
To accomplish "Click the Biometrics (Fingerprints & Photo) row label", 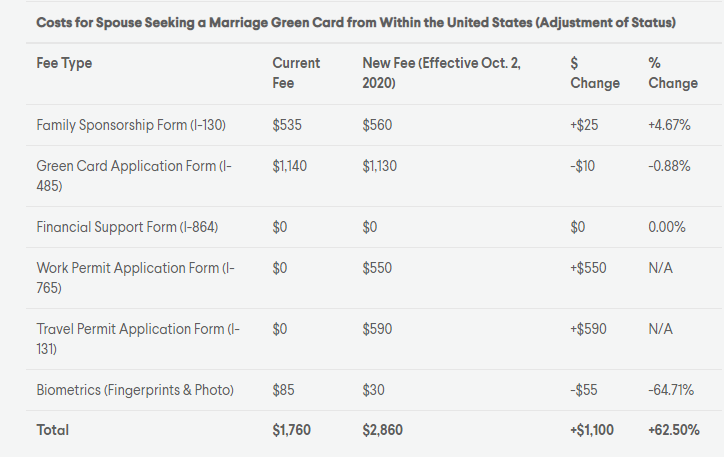I will pos(135,390).
